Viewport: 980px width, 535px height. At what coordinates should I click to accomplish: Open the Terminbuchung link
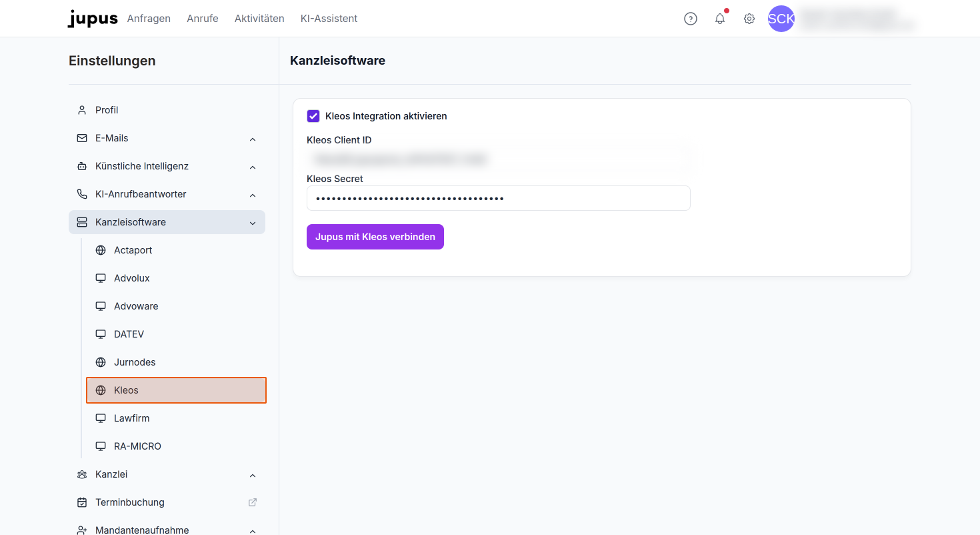(167, 502)
